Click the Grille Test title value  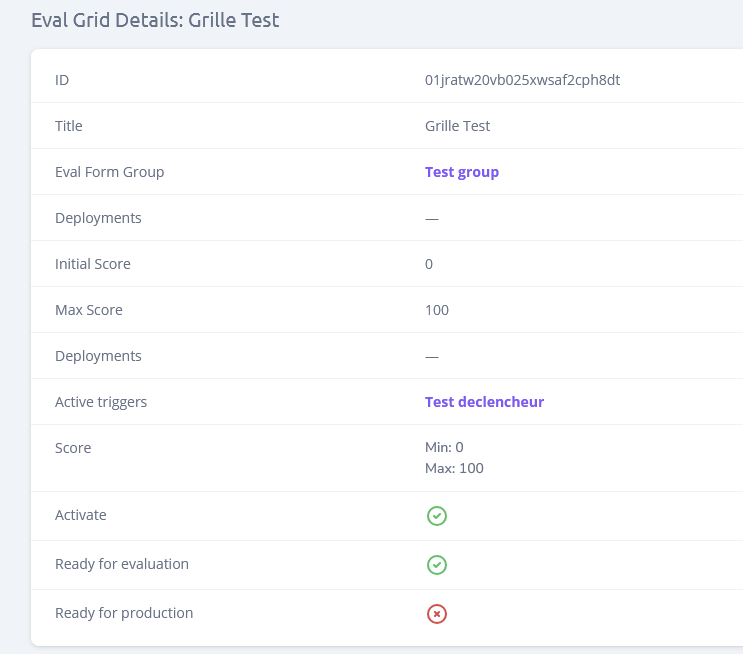[457, 126]
